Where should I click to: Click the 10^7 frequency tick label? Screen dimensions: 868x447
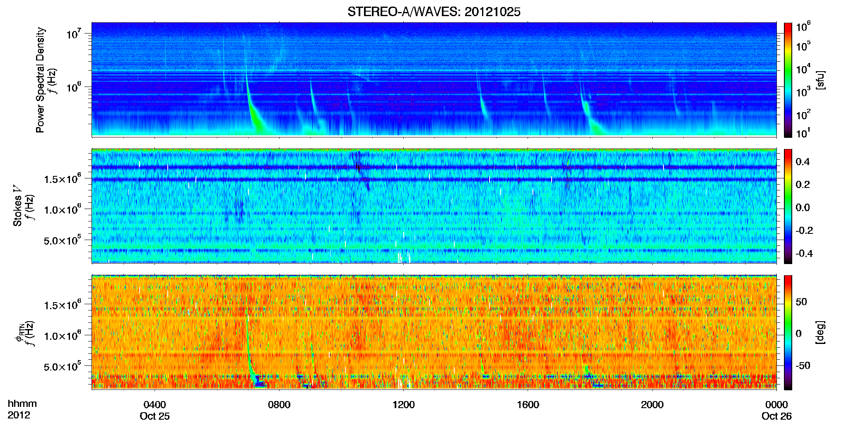(75, 34)
